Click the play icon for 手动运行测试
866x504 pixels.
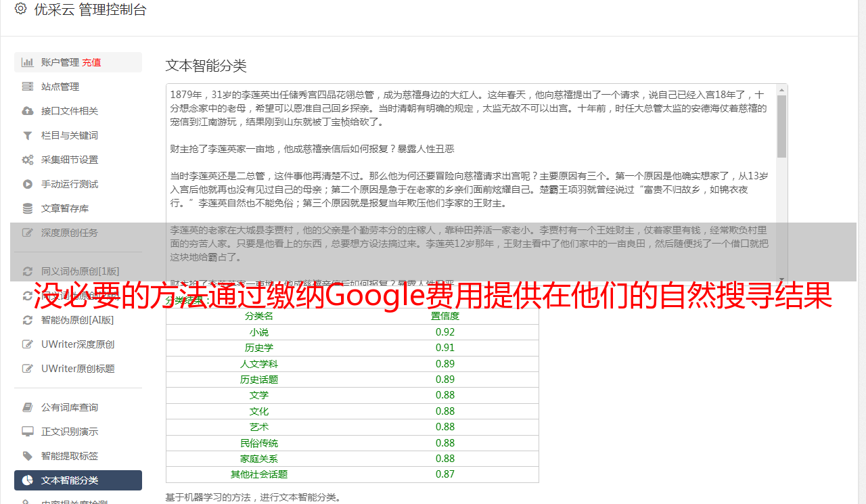click(28, 184)
